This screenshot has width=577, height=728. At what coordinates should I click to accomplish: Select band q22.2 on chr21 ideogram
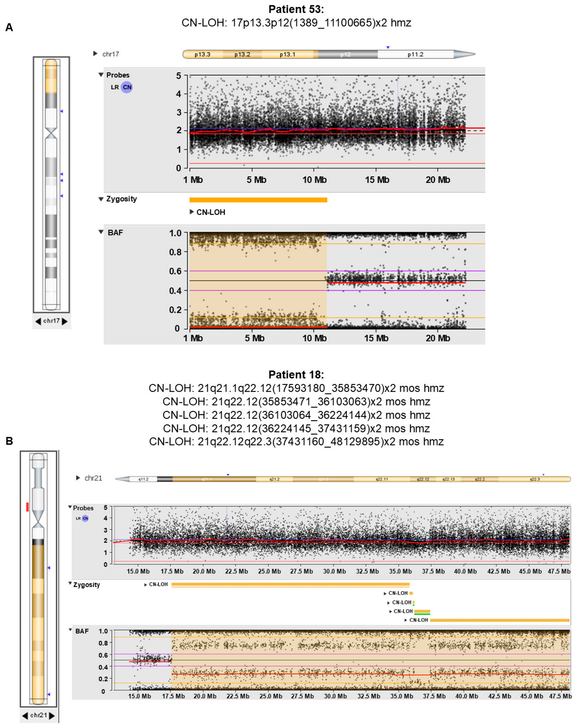(479, 479)
